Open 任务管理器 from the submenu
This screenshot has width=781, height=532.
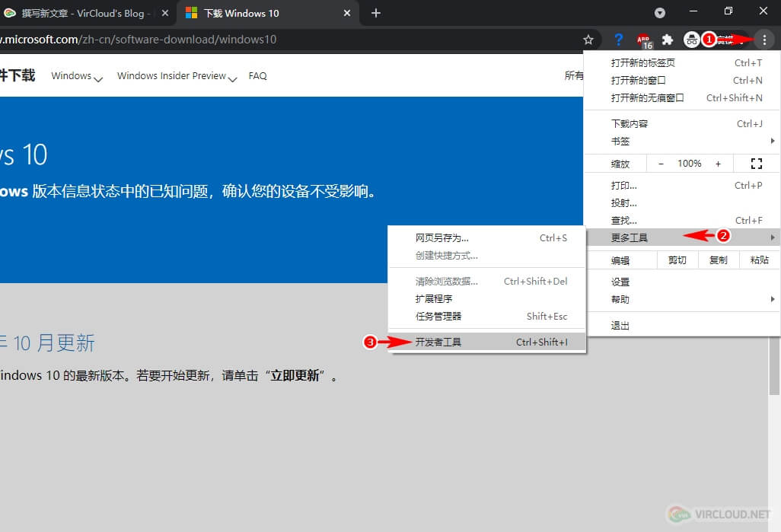486,317
